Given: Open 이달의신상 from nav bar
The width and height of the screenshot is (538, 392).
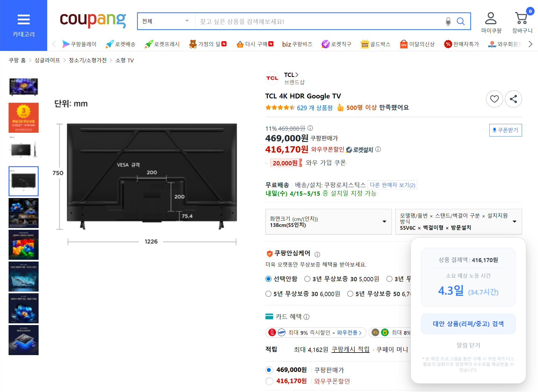Looking at the screenshot, I should point(417,44).
